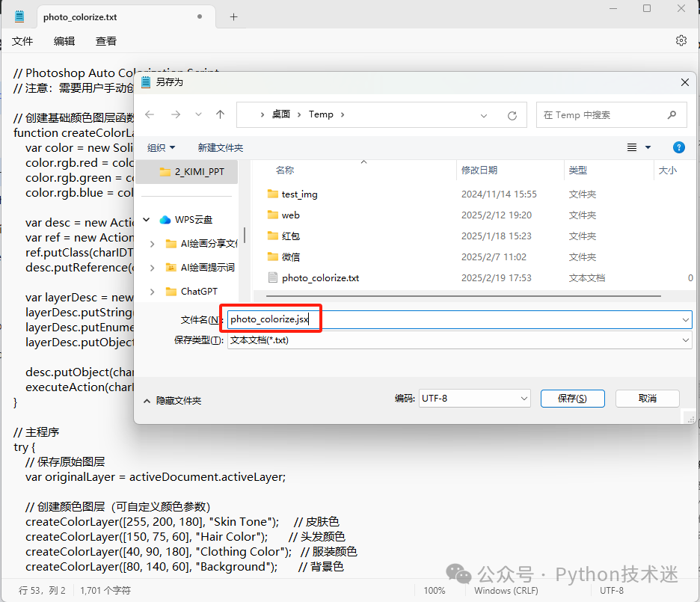Click the 保存(S) button
The height and width of the screenshot is (602, 700).
[572, 399]
